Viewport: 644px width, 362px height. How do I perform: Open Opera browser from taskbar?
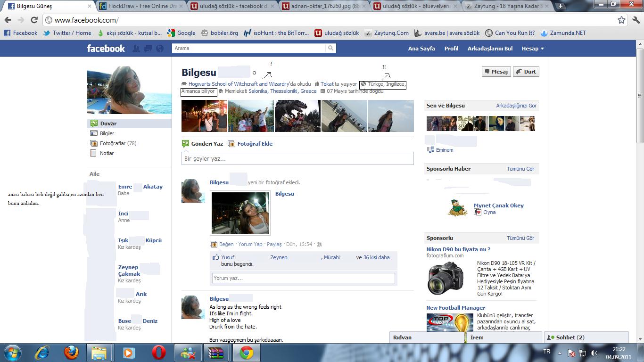click(159, 353)
